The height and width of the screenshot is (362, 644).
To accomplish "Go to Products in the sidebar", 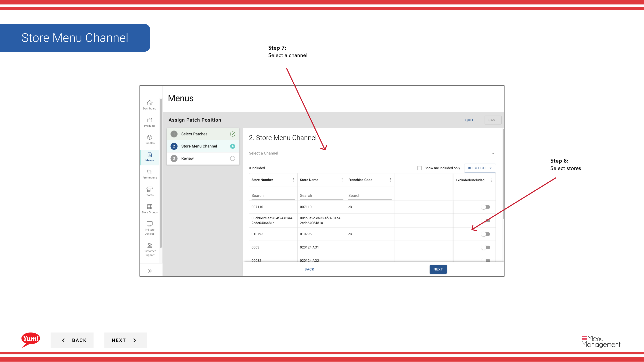I will (150, 122).
